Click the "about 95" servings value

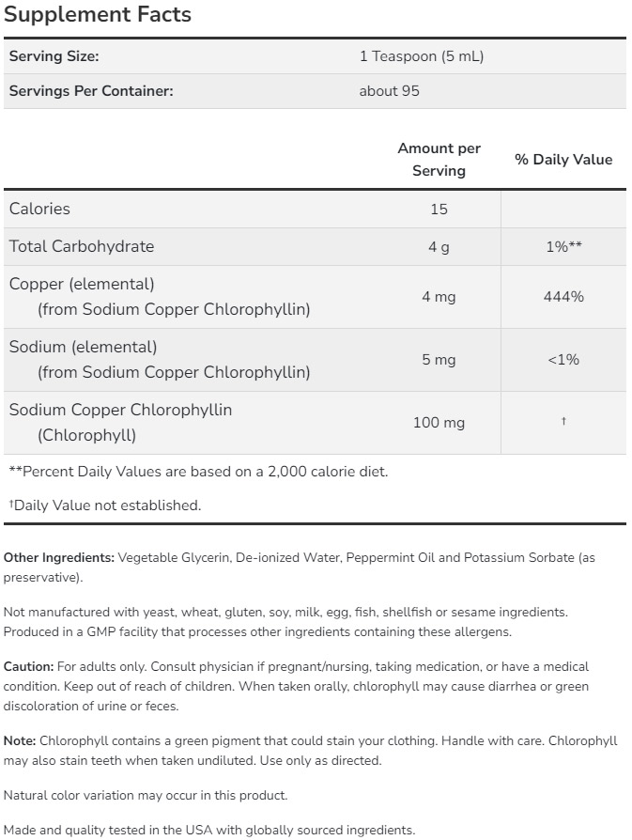point(389,91)
